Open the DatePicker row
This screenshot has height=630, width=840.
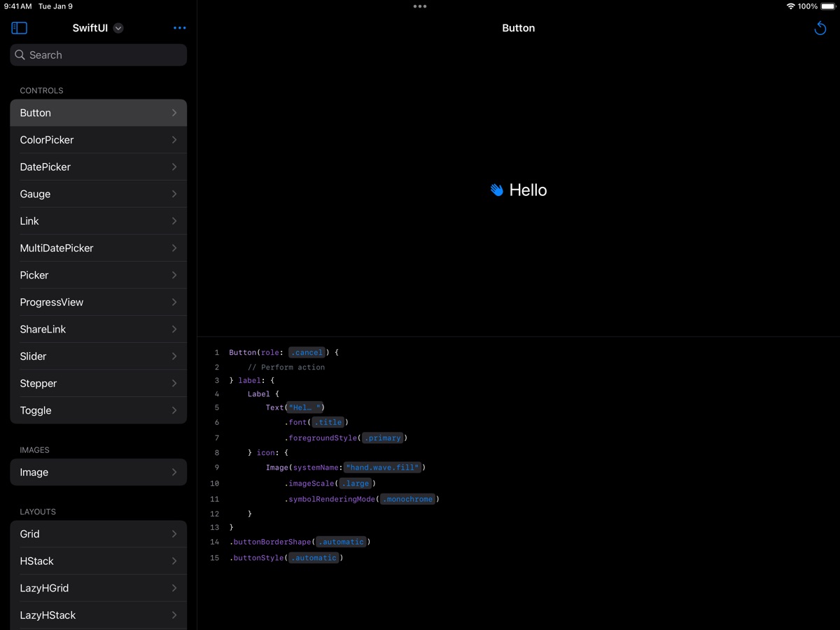(x=99, y=167)
